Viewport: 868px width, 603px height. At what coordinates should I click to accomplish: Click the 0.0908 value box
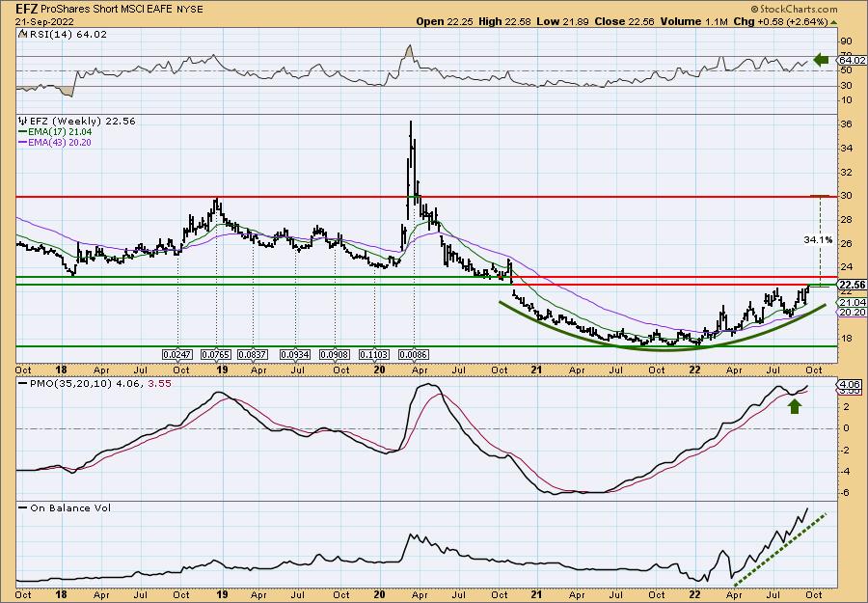335,354
